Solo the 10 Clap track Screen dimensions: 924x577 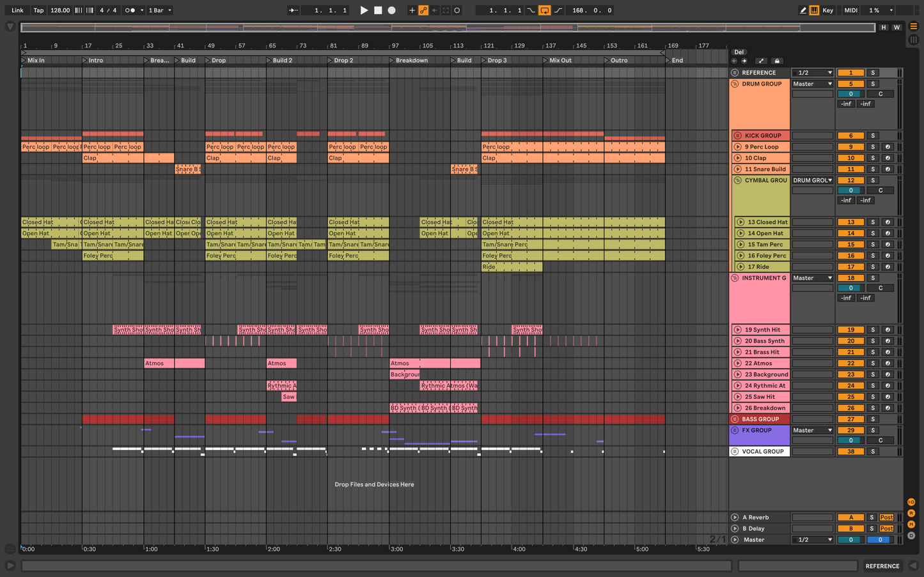[873, 158]
